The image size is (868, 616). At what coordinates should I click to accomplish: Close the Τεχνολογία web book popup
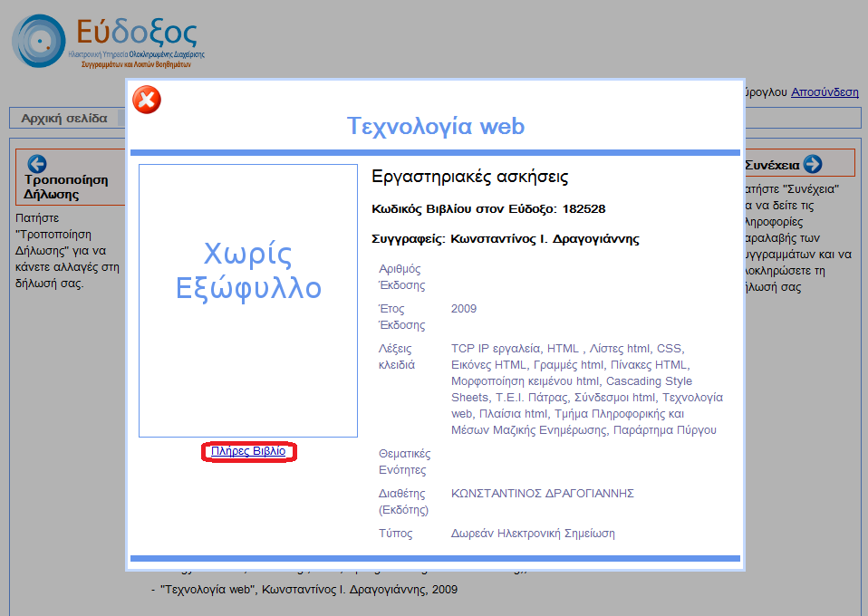pyautogui.click(x=147, y=101)
